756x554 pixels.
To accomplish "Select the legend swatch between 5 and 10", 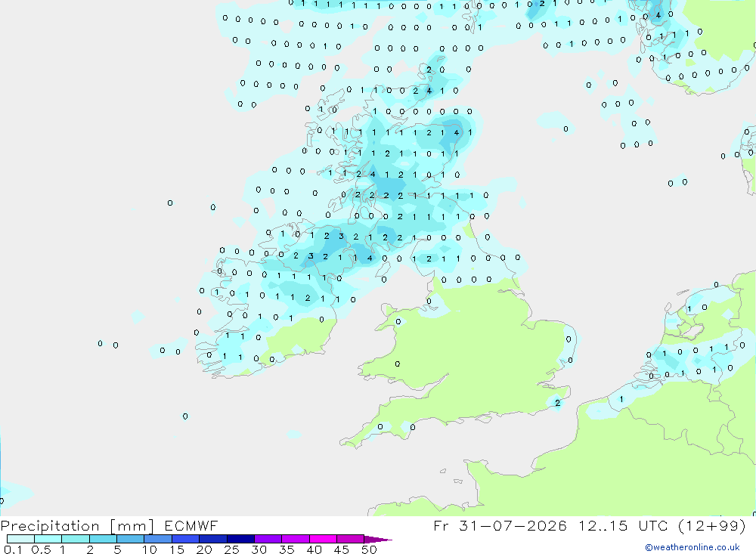I will (130, 539).
